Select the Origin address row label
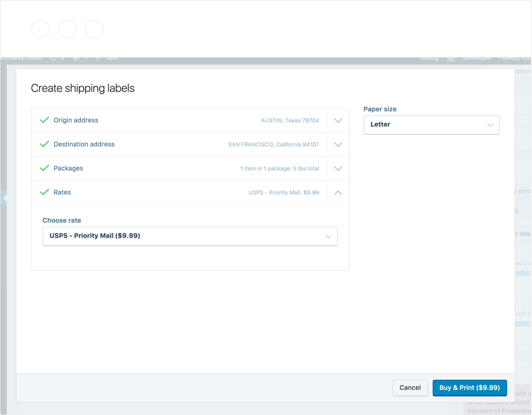 click(x=76, y=120)
